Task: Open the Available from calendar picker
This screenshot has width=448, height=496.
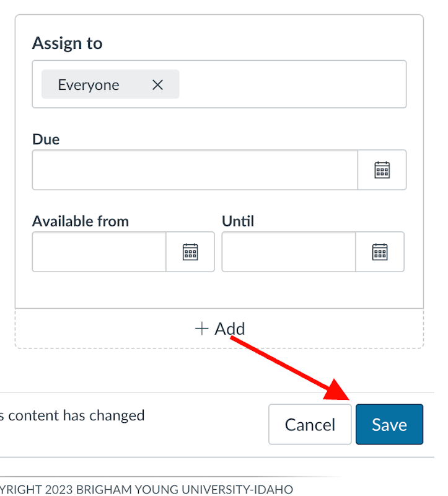Action: coord(190,252)
